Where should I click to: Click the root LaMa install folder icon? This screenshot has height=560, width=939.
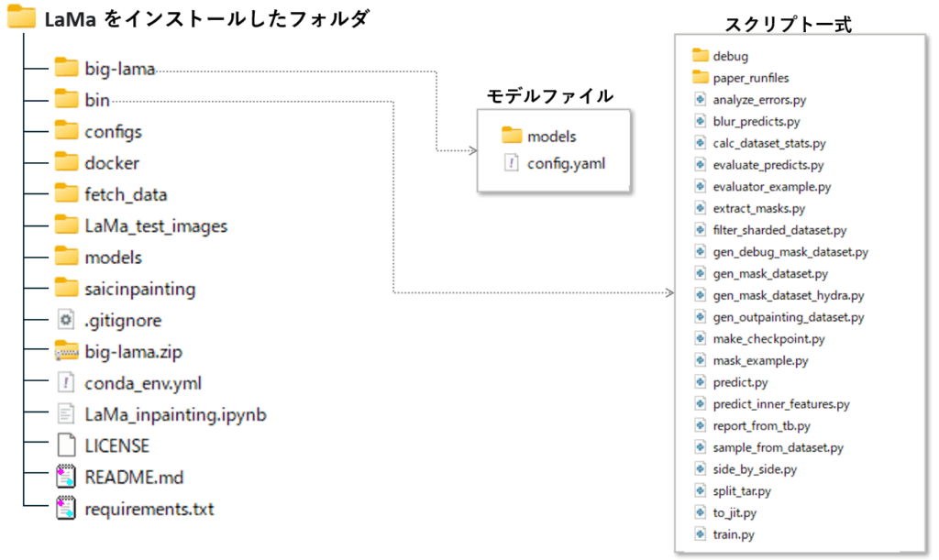tap(22, 16)
